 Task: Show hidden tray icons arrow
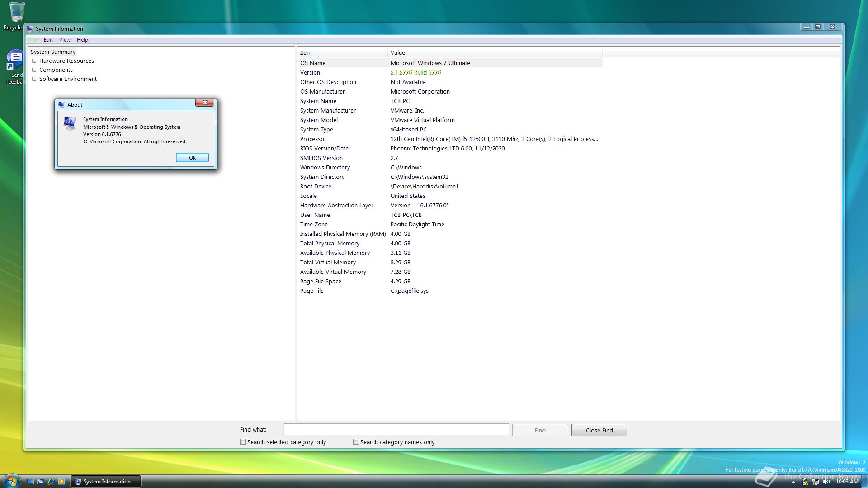point(793,482)
